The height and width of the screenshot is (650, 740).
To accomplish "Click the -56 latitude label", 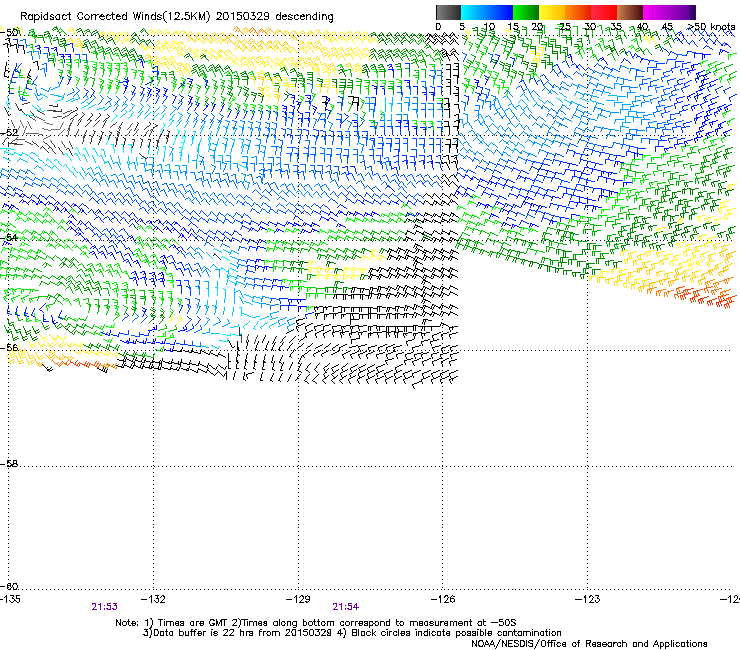I will pos(9,347).
